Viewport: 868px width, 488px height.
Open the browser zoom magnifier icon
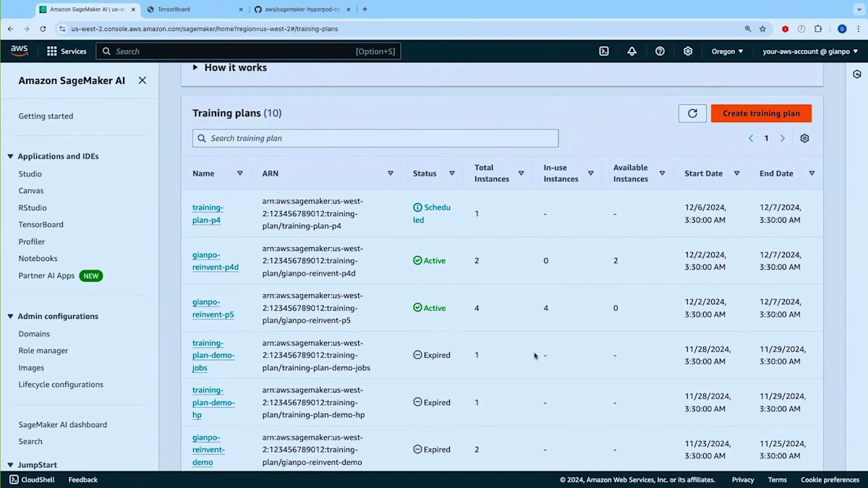coord(748,29)
